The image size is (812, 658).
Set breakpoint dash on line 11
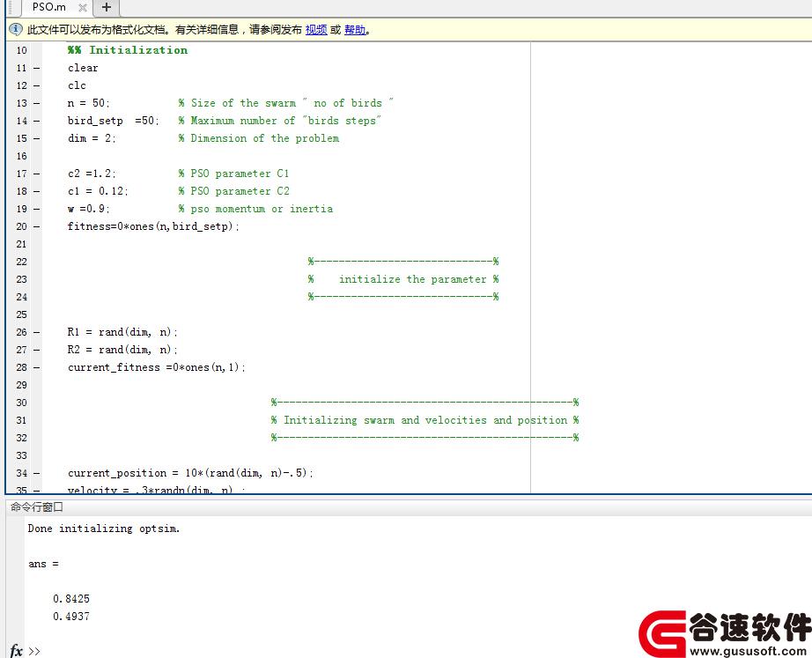[37, 68]
